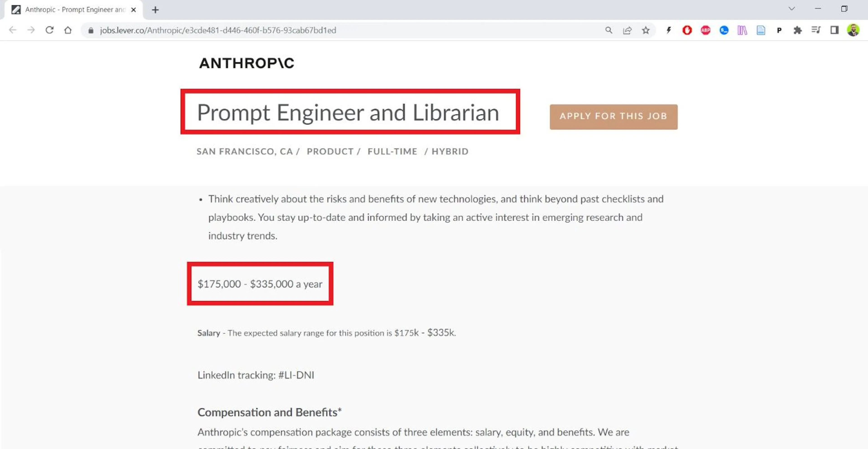This screenshot has width=868, height=449.
Task: Open the blue terminal prompt extension
Action: coord(724,30)
